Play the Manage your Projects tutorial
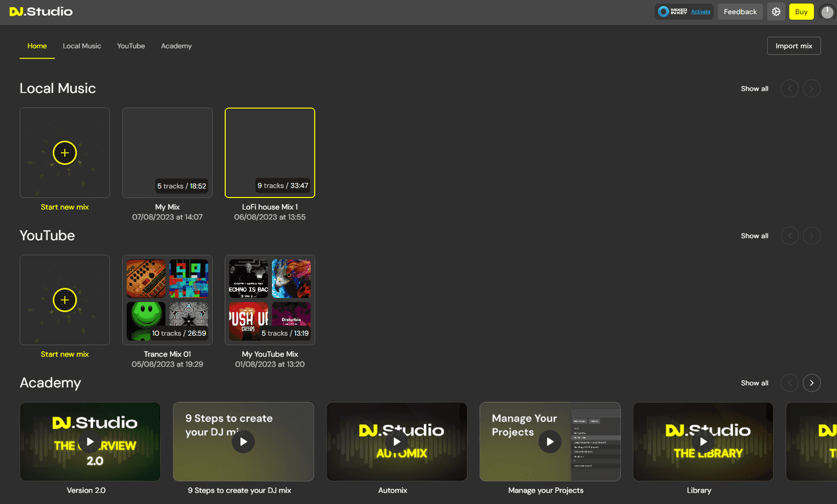 (549, 442)
